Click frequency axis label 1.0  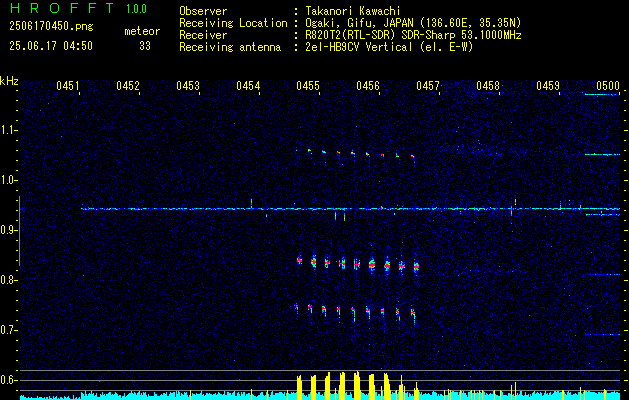(8, 180)
